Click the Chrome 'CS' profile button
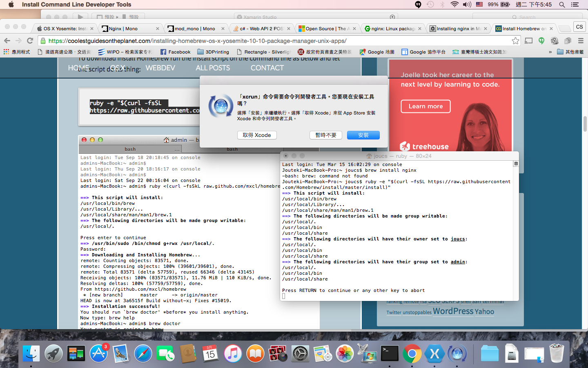The width and height of the screenshot is (588, 368). point(579,27)
